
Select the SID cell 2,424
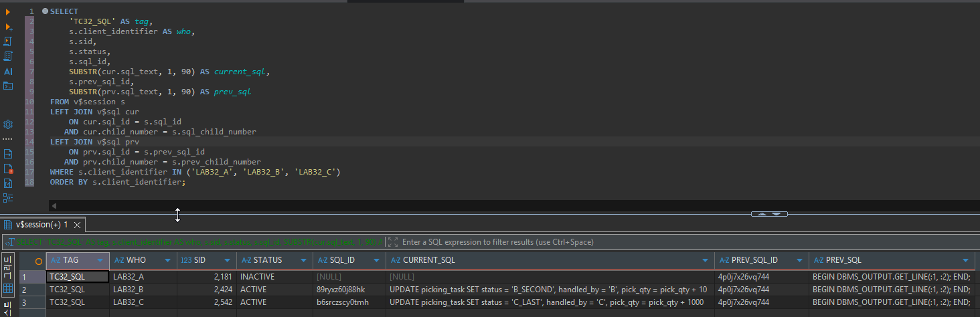tap(206, 290)
